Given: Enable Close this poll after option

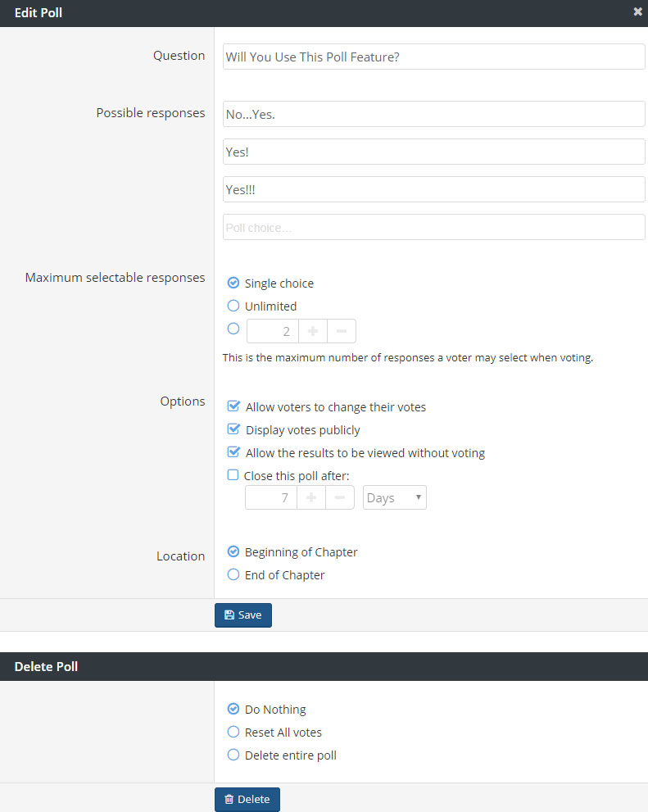Looking at the screenshot, I should coord(233,475).
